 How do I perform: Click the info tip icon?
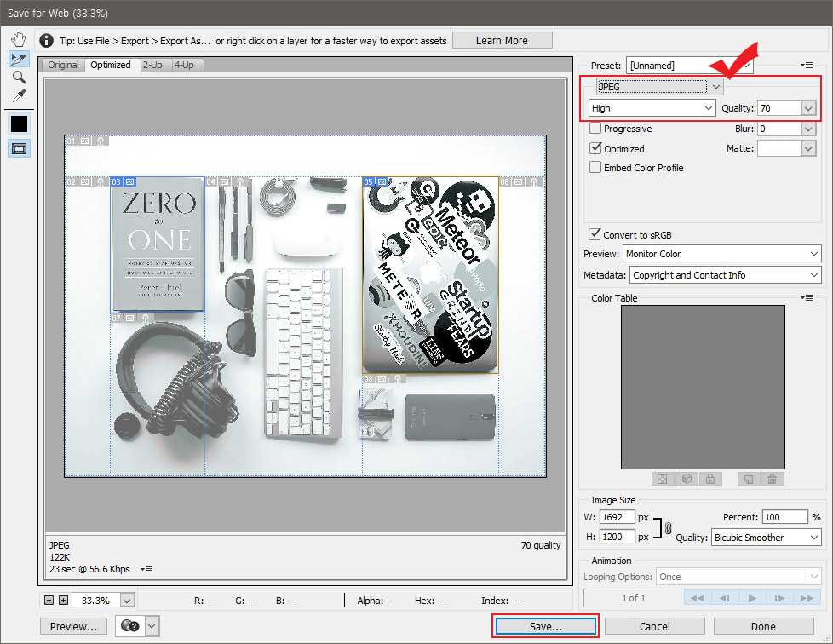(x=46, y=40)
